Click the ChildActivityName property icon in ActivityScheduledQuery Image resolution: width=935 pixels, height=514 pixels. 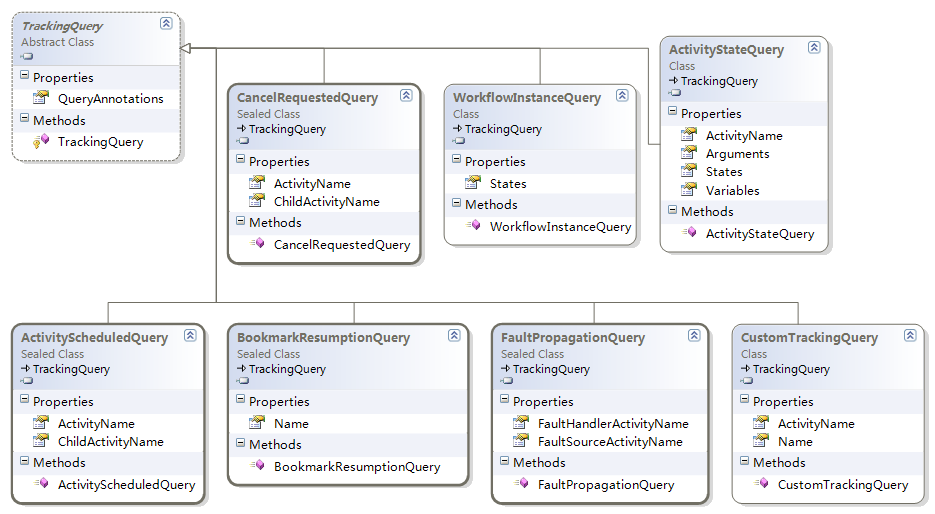tap(41, 441)
